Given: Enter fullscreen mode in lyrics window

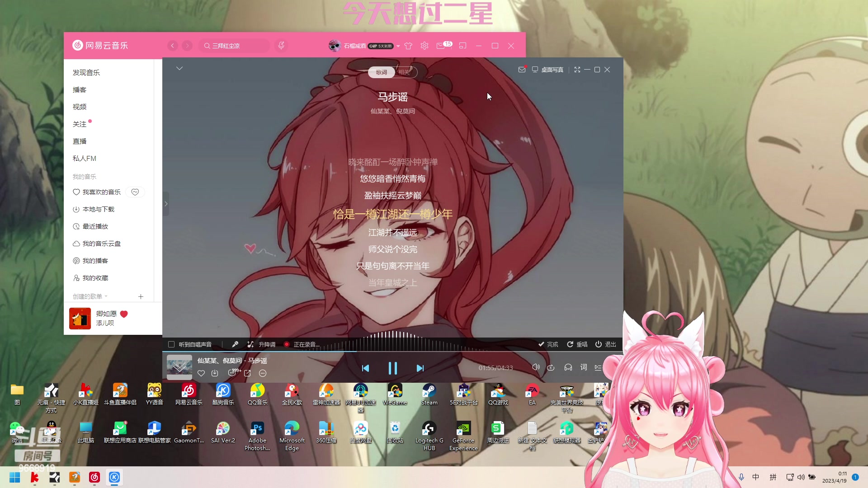Looking at the screenshot, I should [x=577, y=70].
